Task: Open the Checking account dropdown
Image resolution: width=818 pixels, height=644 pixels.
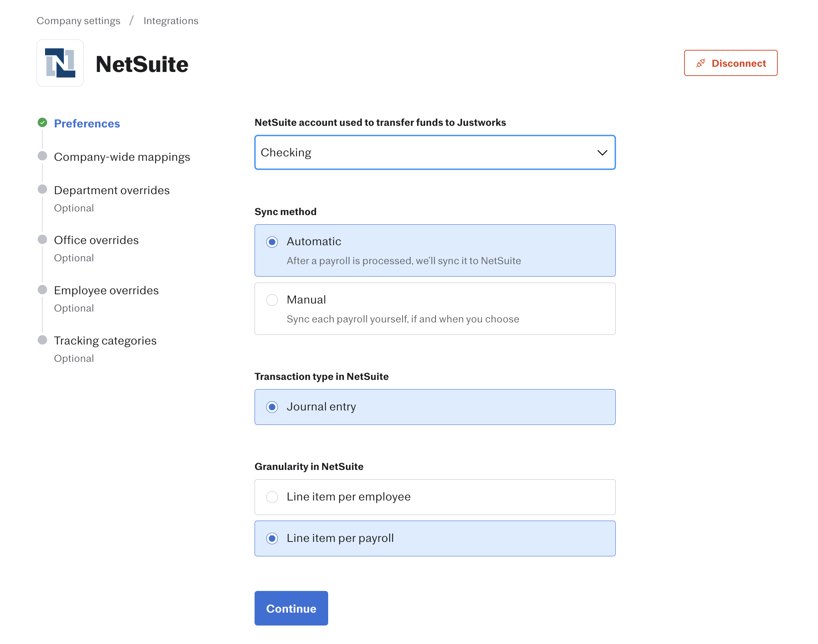Action: pyautogui.click(x=435, y=153)
